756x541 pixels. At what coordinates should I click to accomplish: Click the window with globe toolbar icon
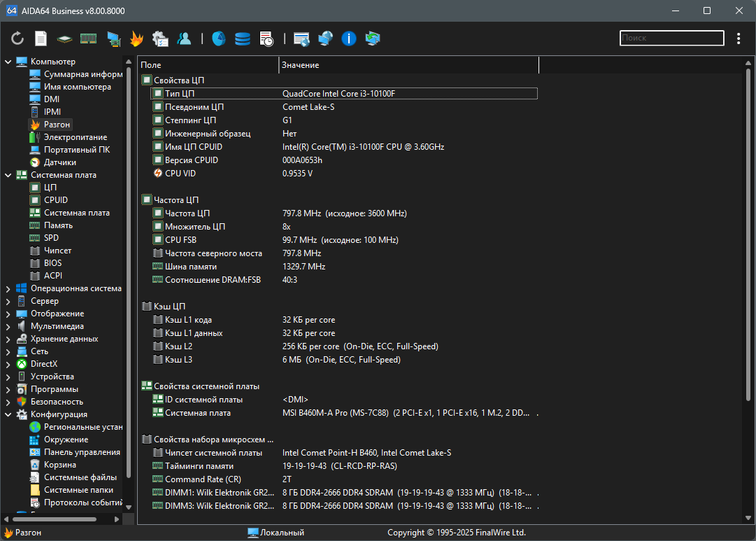pyautogui.click(x=302, y=38)
